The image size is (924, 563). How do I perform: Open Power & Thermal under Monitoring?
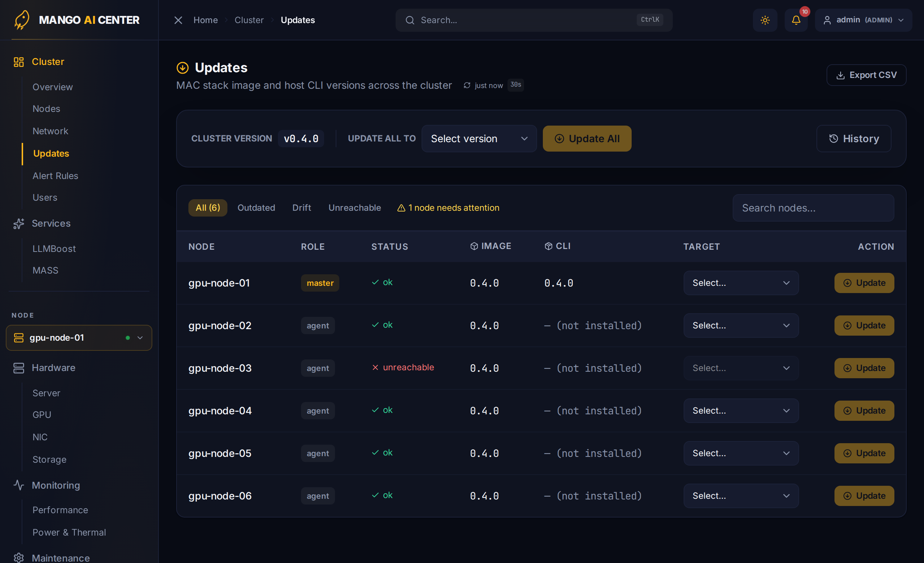pyautogui.click(x=69, y=532)
